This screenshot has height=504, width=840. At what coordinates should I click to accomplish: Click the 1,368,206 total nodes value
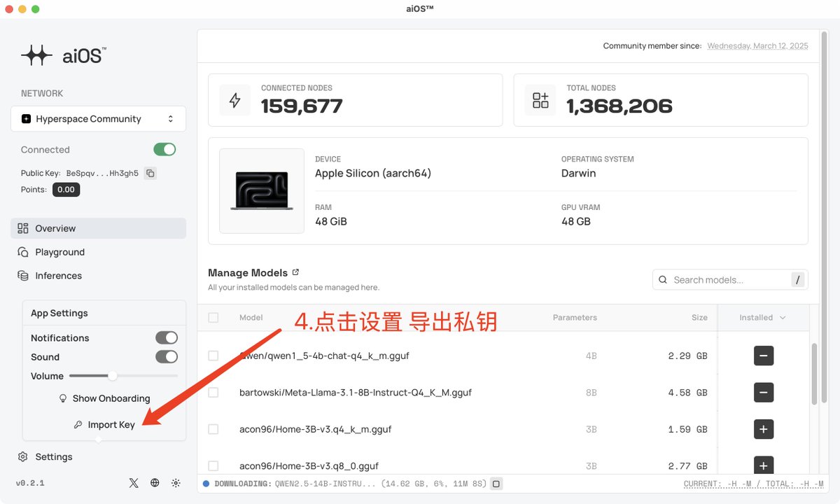coord(619,106)
